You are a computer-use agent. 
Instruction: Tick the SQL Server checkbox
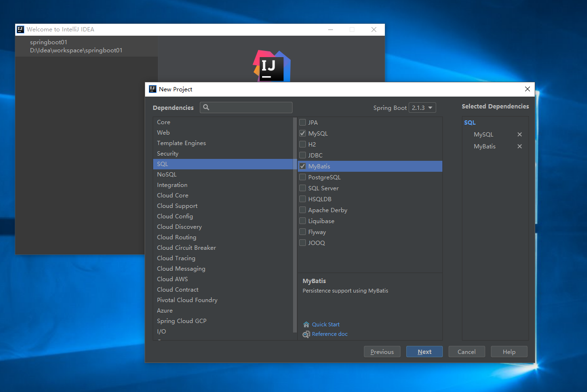coord(303,188)
